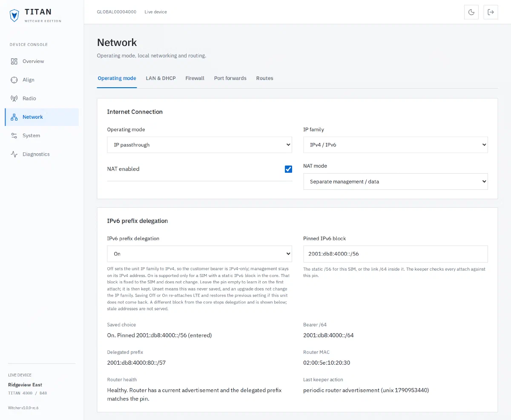Screen dimensions: 511x420
Task: Click the Router MAC value 02:00:5e:10:20:30
Action: pos(327,363)
